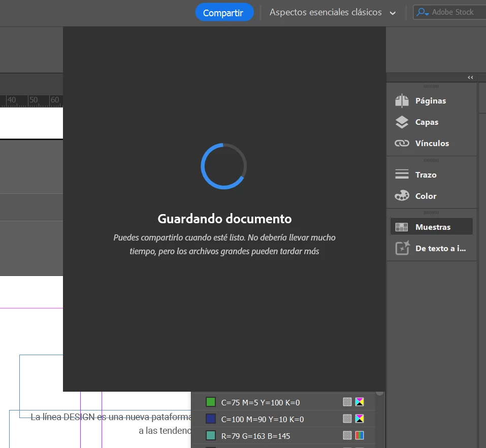Open the De texto a imagen panel icon

point(402,248)
